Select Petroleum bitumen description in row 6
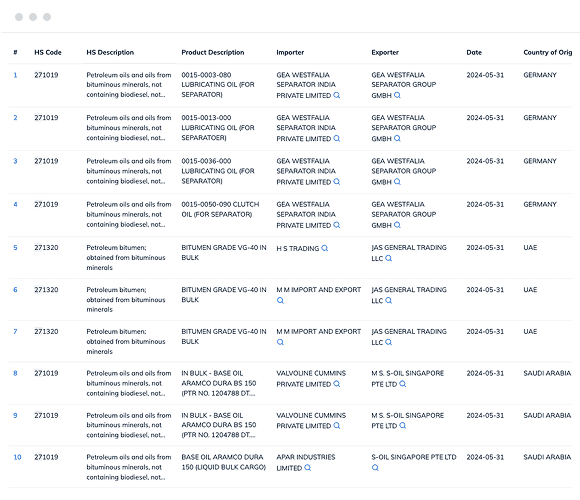The width and height of the screenshot is (580, 500). coord(126,300)
